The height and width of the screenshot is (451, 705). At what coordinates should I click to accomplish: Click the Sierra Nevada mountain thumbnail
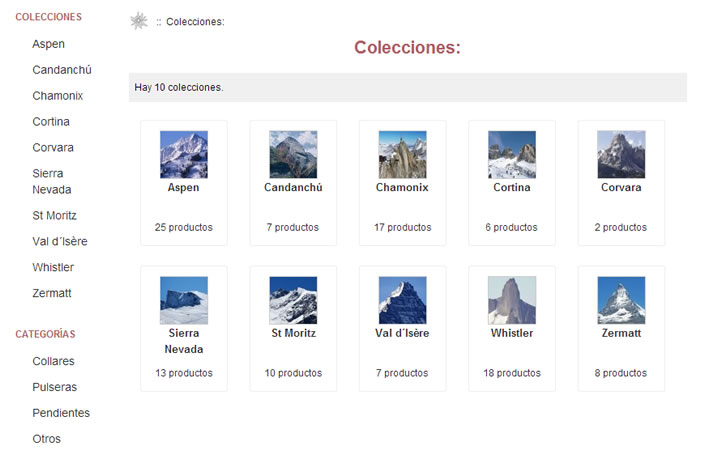pyautogui.click(x=184, y=300)
